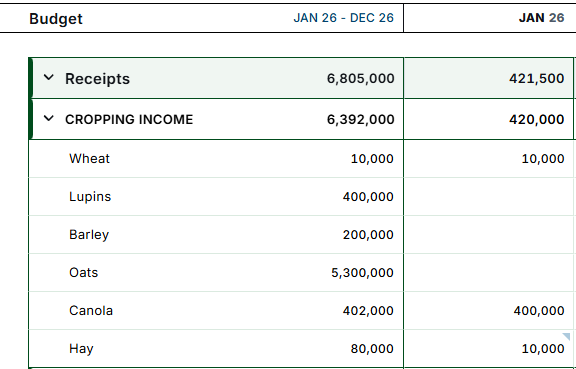
Task: Edit Hay January cell 10,000
Action: pos(489,348)
